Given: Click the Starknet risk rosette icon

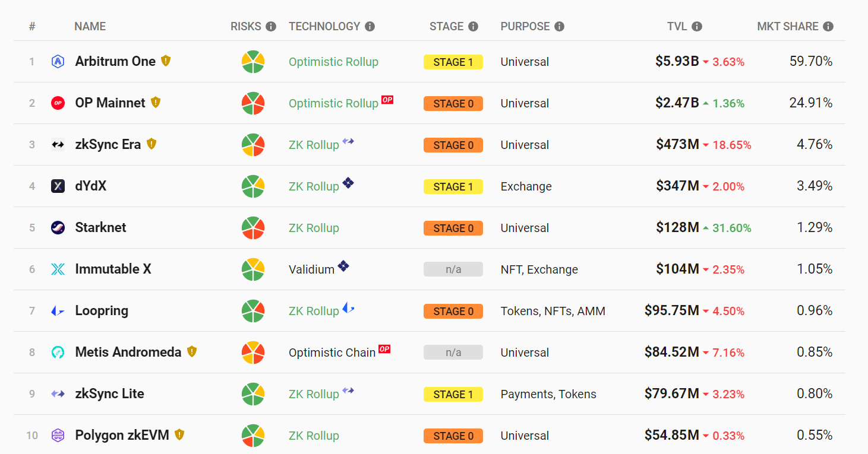Looking at the screenshot, I should [253, 228].
